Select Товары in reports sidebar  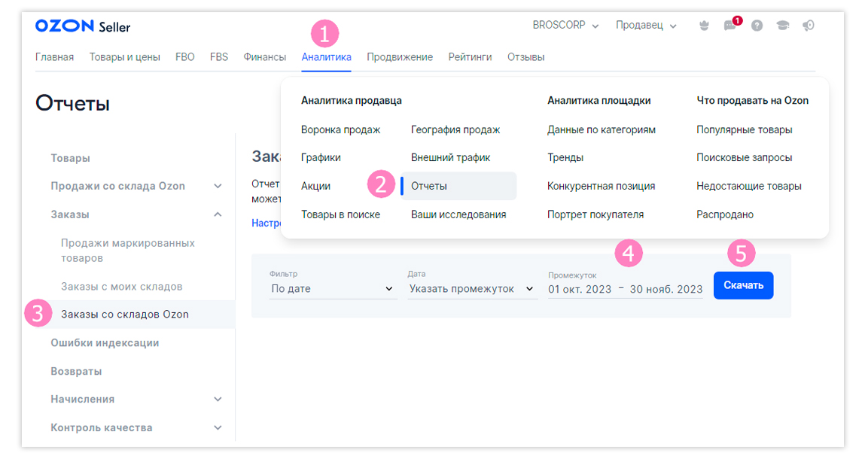70,158
